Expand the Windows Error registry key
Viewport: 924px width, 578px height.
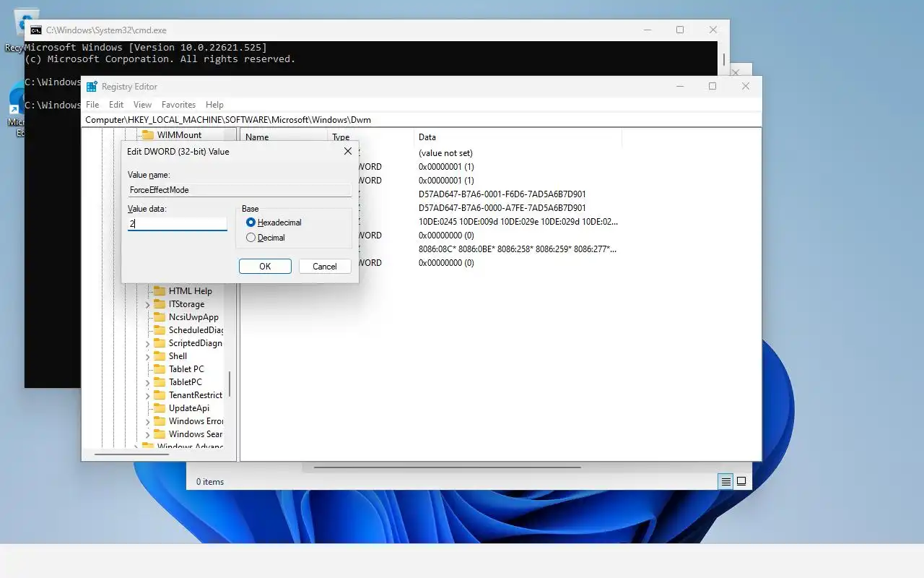tap(147, 421)
